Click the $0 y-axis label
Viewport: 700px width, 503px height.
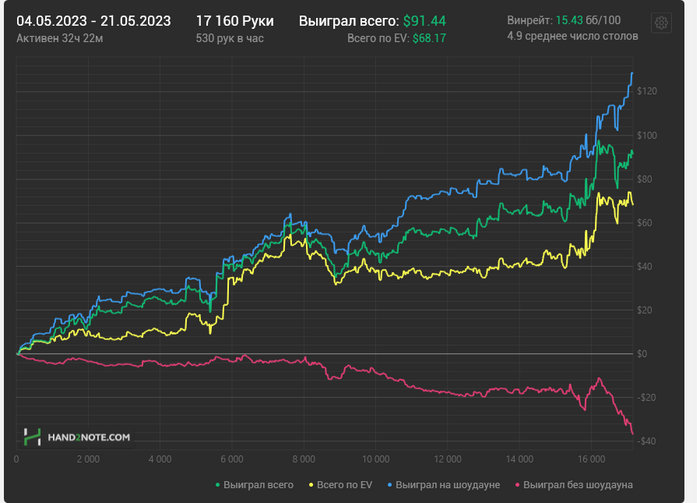coord(642,354)
